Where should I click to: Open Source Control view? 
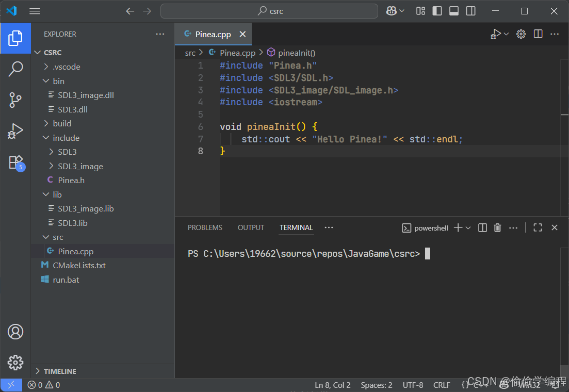click(x=15, y=100)
